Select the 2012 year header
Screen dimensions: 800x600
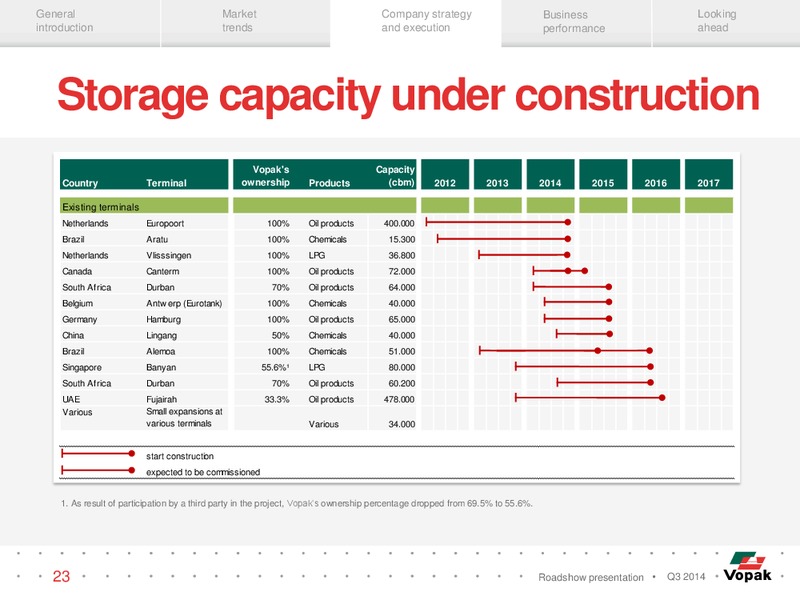click(x=445, y=175)
